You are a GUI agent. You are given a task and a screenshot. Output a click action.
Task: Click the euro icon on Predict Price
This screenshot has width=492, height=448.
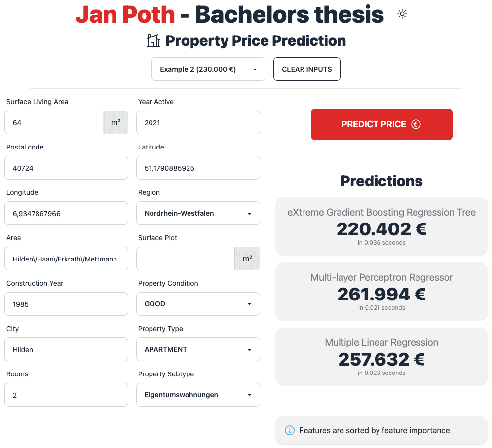(x=416, y=124)
